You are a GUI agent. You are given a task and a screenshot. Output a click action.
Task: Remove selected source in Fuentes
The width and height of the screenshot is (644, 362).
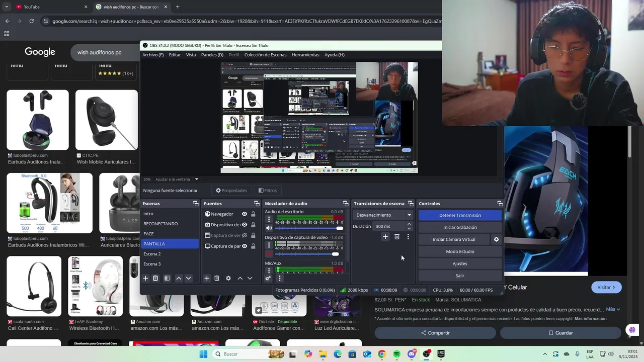(x=217, y=278)
